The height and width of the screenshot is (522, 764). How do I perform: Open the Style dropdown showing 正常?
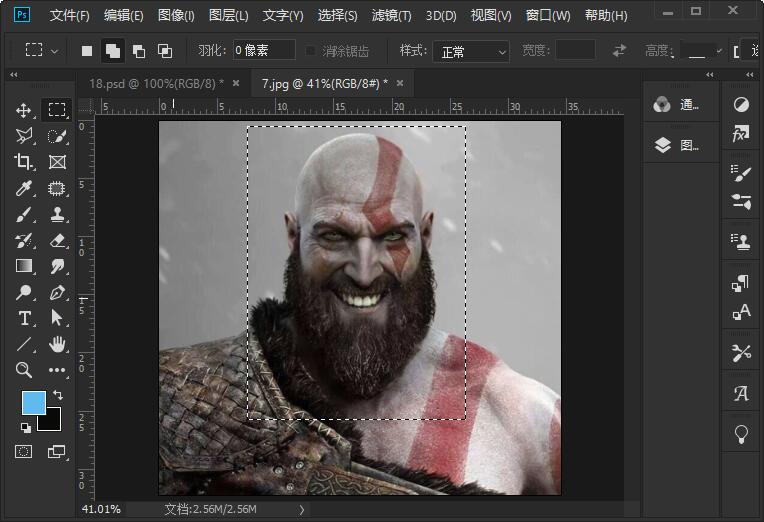pos(471,52)
